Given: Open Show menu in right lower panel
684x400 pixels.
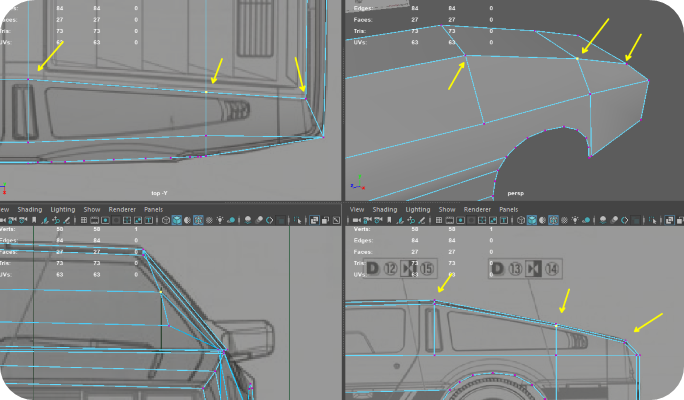Looking at the screenshot, I should point(447,209).
